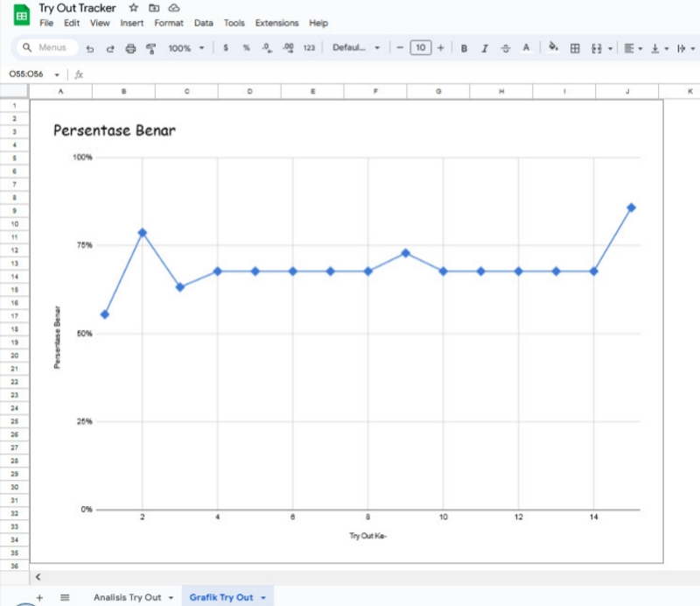
Task: Click the chart title Persentase Benar
Action: (115, 130)
